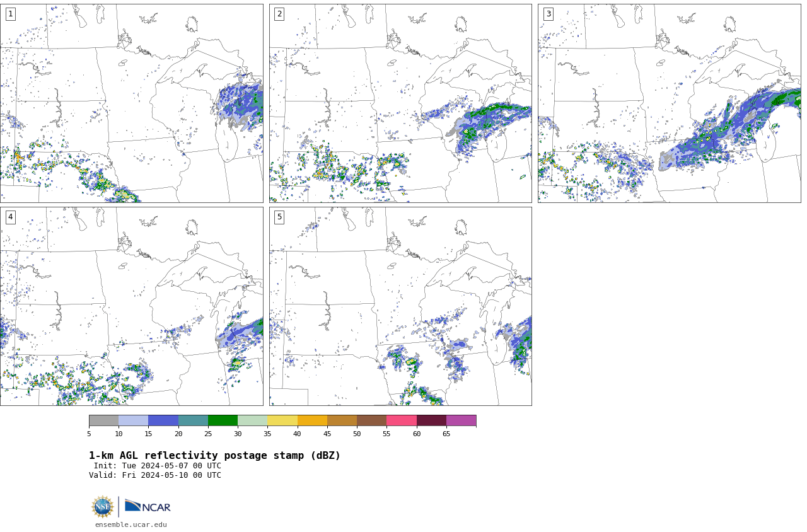Image resolution: width=807 pixels, height=532 pixels.
Task: Click the panel number 2 label box
Action: point(279,14)
